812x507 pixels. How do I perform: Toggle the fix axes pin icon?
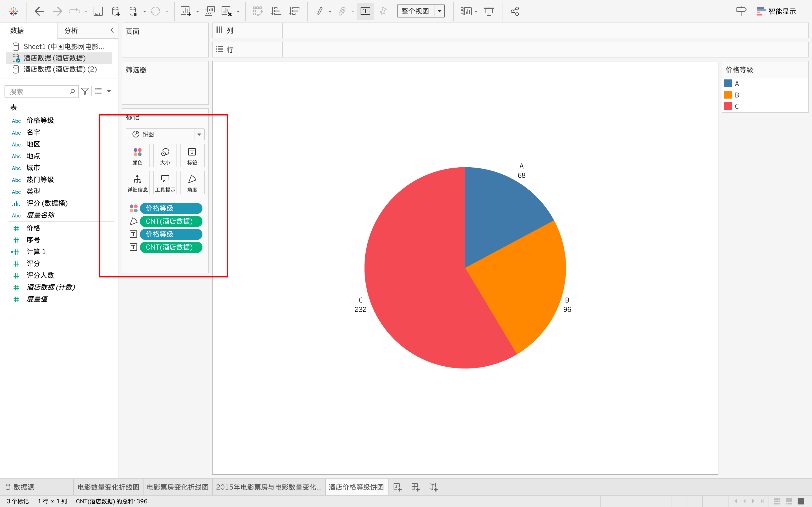[383, 11]
